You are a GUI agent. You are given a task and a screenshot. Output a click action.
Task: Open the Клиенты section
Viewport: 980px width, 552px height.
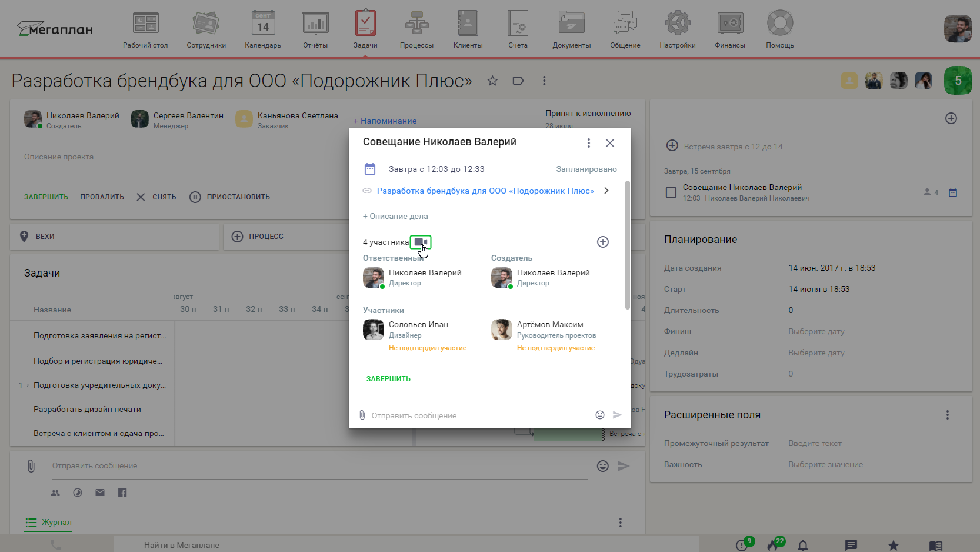468,29
